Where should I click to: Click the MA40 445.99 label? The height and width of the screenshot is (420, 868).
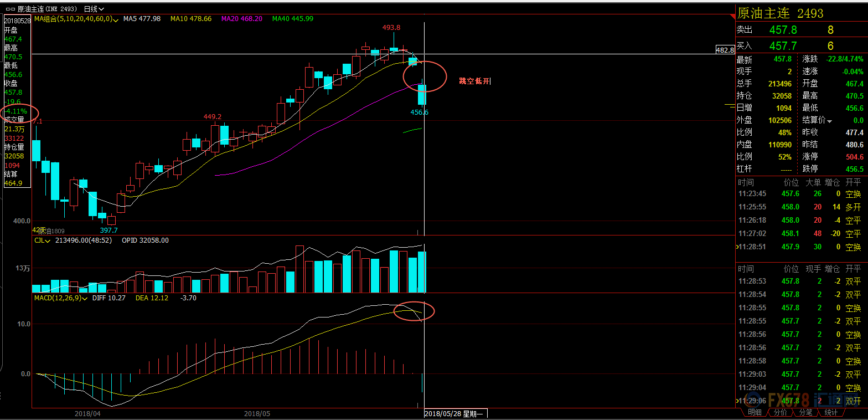[x=293, y=19]
